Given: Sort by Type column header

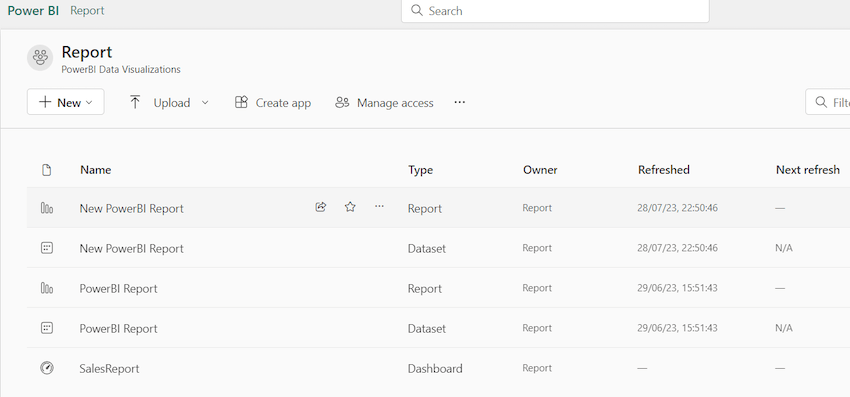Looking at the screenshot, I should point(420,170).
